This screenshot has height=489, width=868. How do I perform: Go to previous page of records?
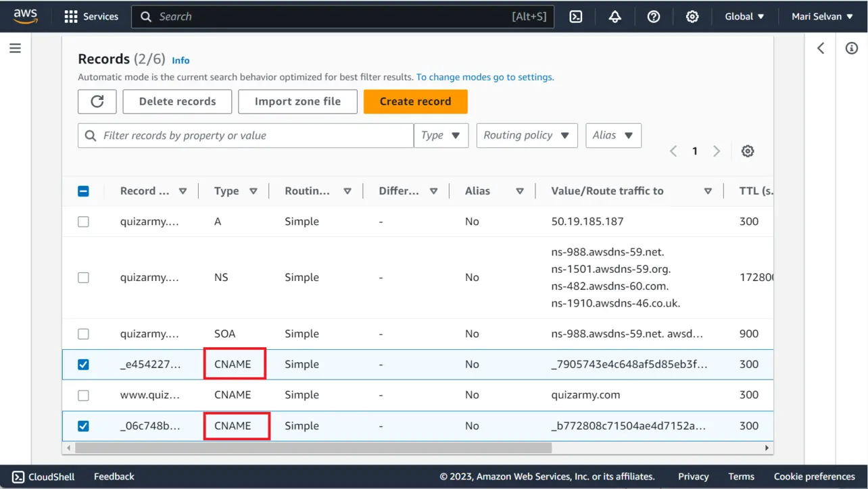673,151
